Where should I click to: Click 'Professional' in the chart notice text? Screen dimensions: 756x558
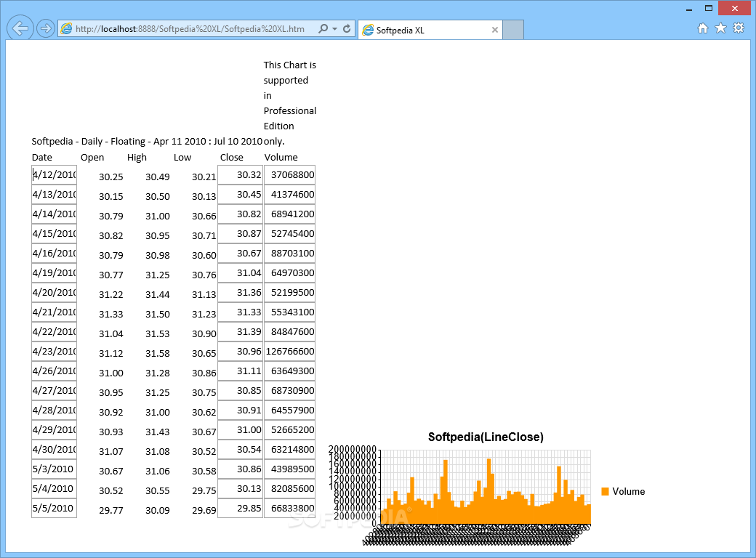[290, 111]
